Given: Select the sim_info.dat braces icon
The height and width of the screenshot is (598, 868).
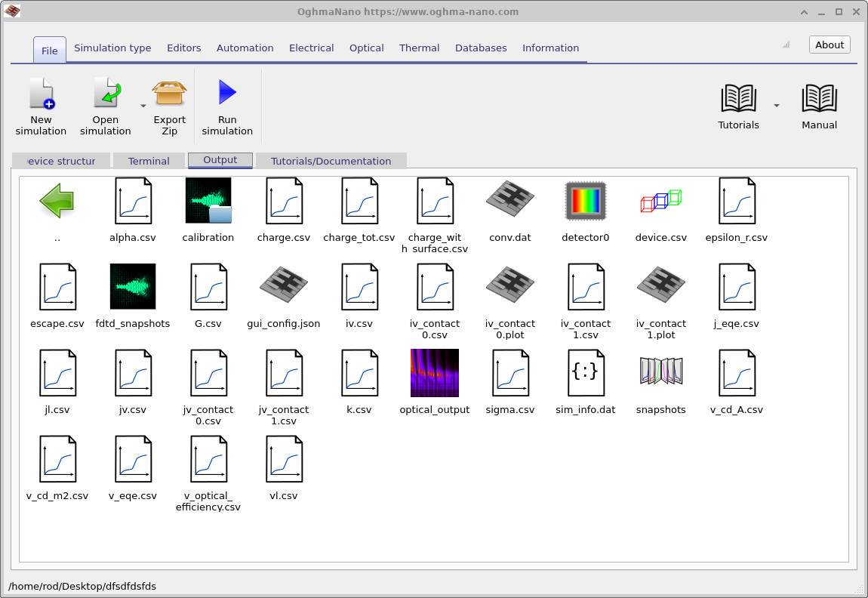Looking at the screenshot, I should click(x=586, y=373).
